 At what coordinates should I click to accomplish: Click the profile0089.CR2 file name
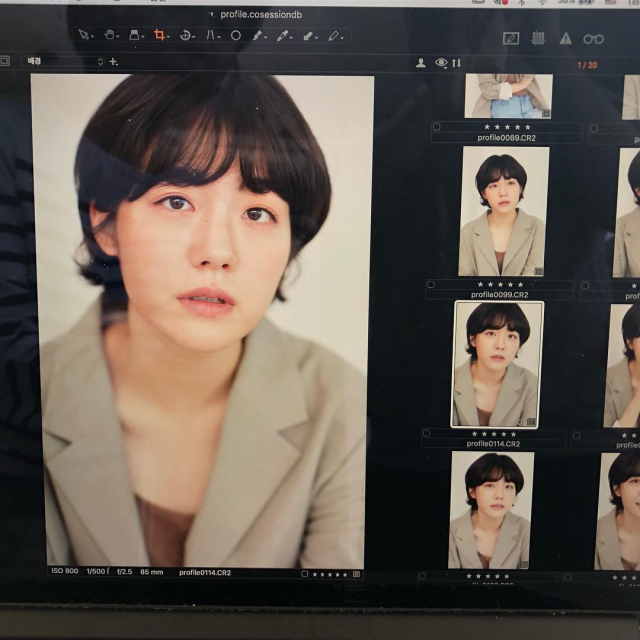(506, 138)
